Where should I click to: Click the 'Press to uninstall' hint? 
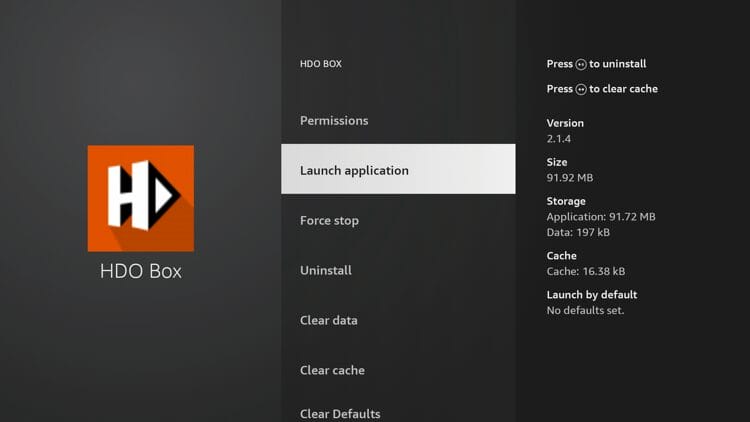tap(596, 64)
